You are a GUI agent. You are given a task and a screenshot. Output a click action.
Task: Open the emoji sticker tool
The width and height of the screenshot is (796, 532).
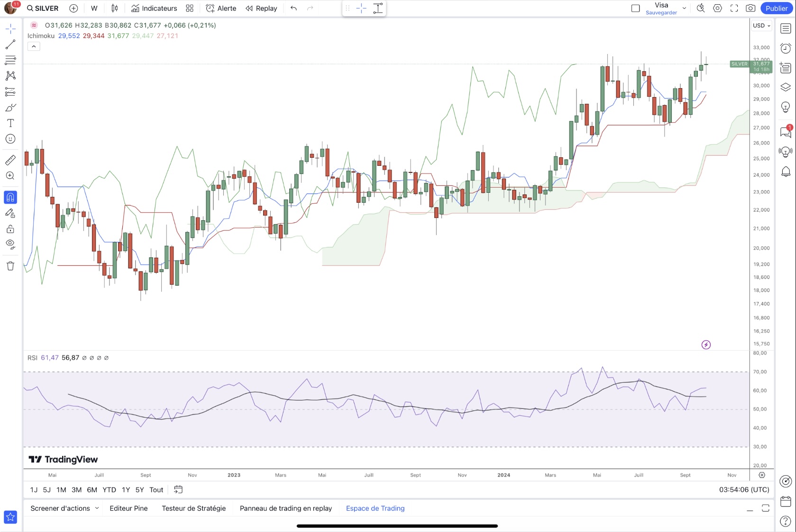coord(10,139)
